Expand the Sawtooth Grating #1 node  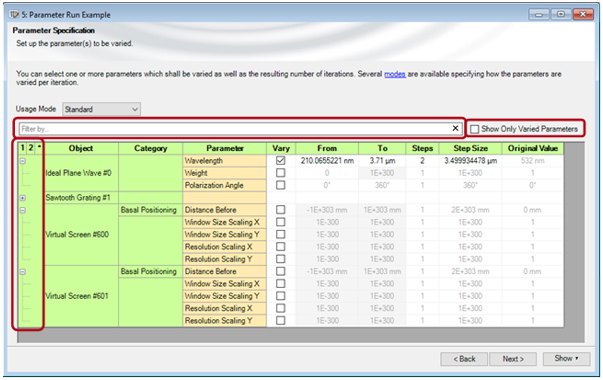pos(23,198)
